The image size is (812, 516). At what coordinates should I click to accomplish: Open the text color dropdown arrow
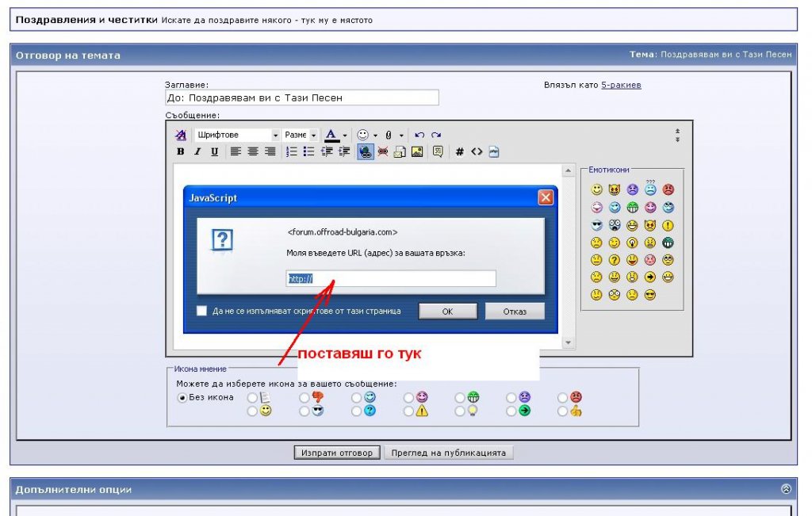345,136
